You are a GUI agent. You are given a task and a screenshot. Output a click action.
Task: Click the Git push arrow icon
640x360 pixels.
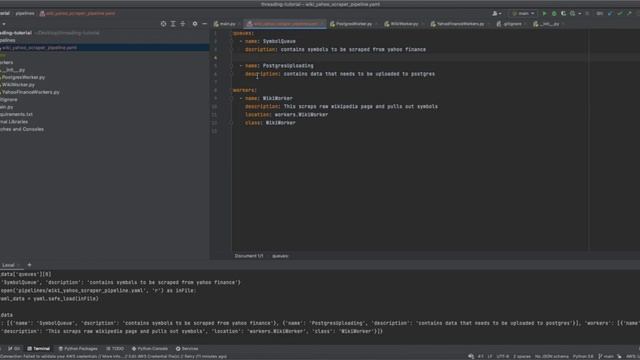pos(629,13)
